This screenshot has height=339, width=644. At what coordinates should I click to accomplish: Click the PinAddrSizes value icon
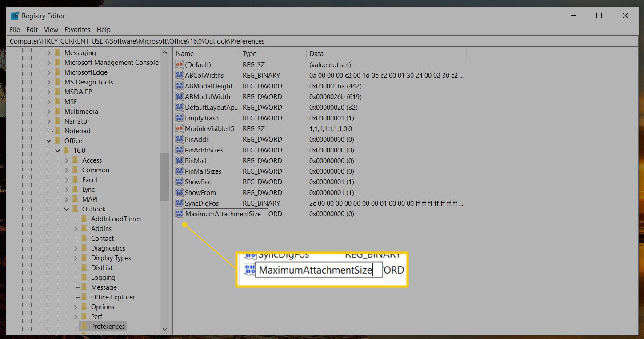tap(179, 150)
